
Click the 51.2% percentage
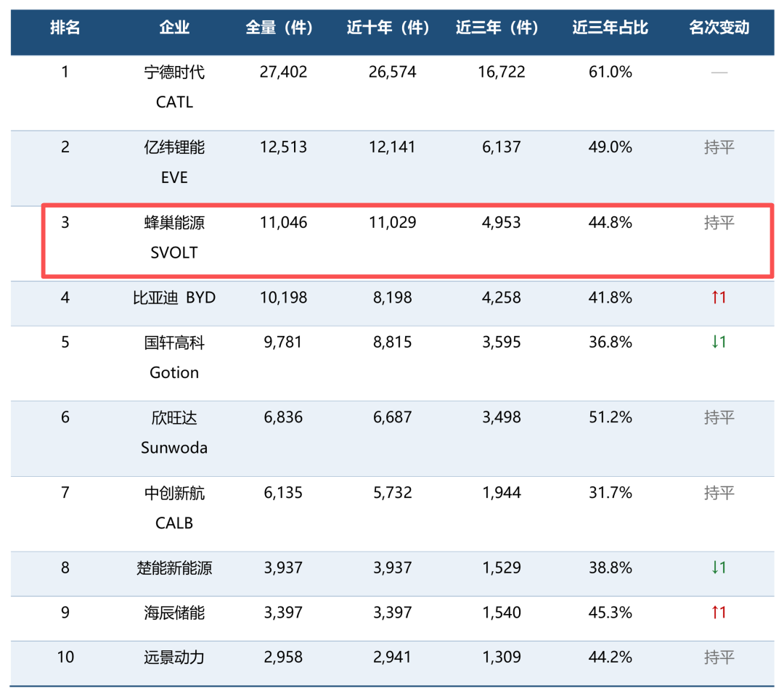tap(610, 417)
